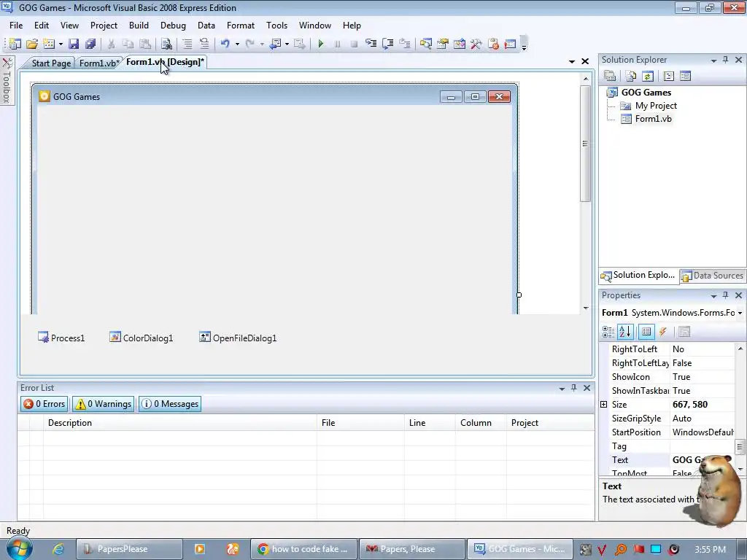Viewport: 747px width, 560px height.
Task: Select My Project in Solution Explorer
Action: pyautogui.click(x=656, y=105)
